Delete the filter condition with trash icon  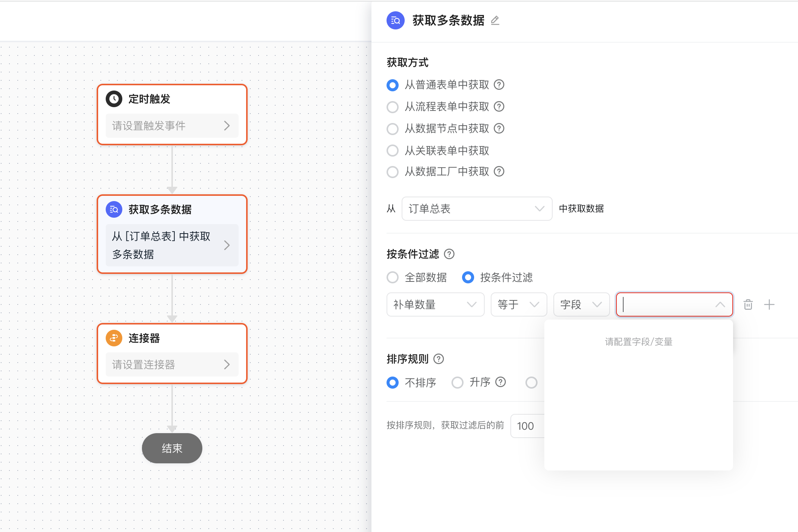coord(748,304)
